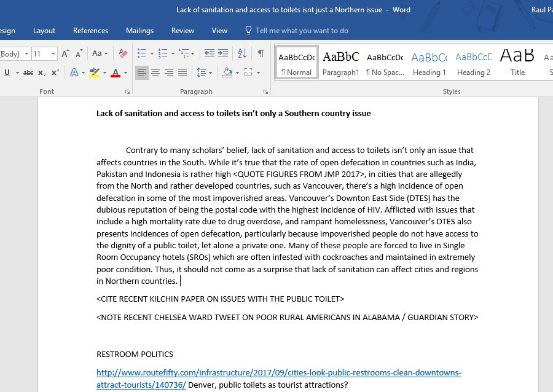Expand shading color dropdown arrow

click(237, 73)
